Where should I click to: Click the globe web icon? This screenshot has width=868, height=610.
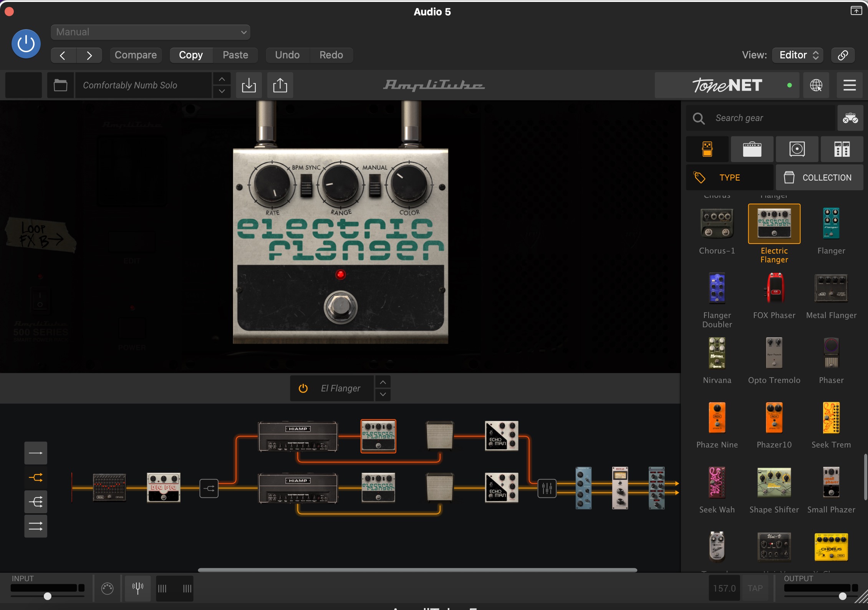(x=816, y=85)
